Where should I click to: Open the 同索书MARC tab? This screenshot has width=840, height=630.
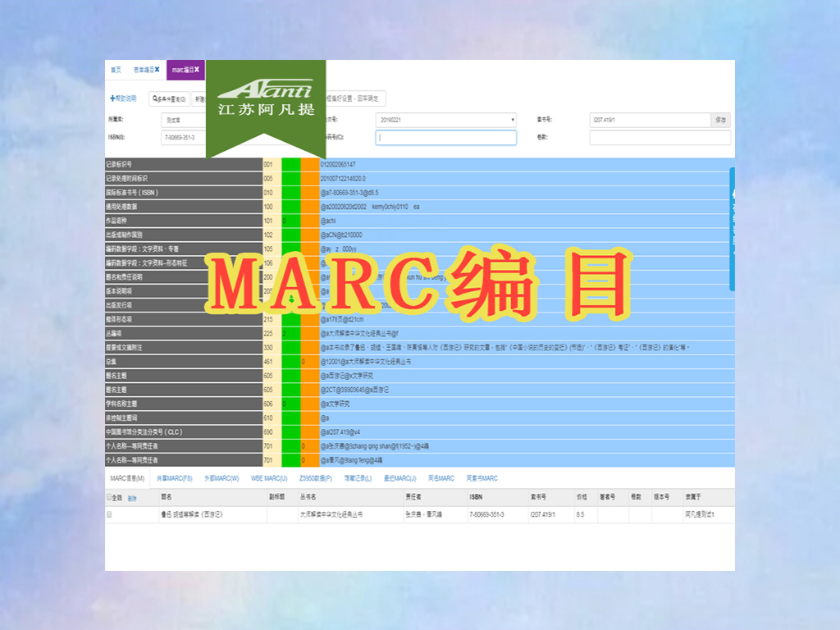point(482,478)
